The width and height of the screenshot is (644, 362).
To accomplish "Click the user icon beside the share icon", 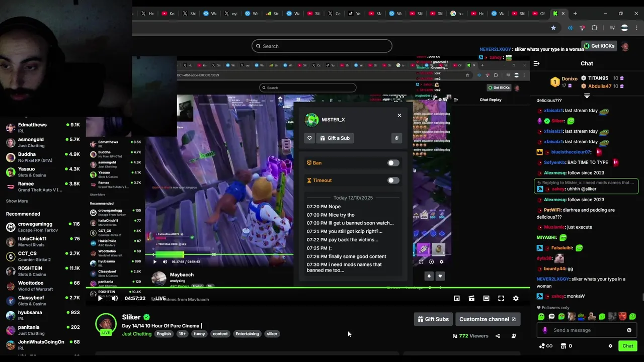I will [514, 336].
